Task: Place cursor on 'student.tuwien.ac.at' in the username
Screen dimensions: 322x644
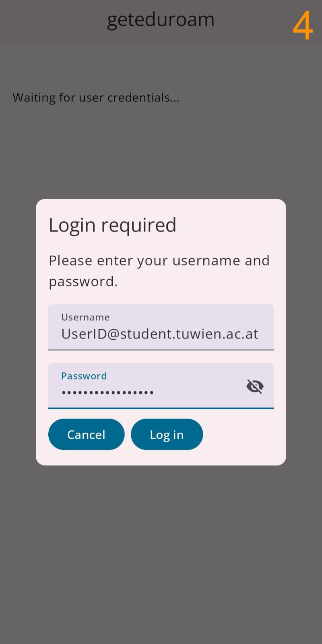Action: [x=189, y=334]
